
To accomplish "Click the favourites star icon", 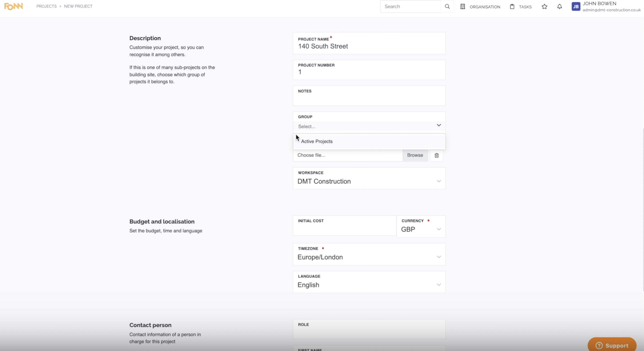I will click(544, 7).
